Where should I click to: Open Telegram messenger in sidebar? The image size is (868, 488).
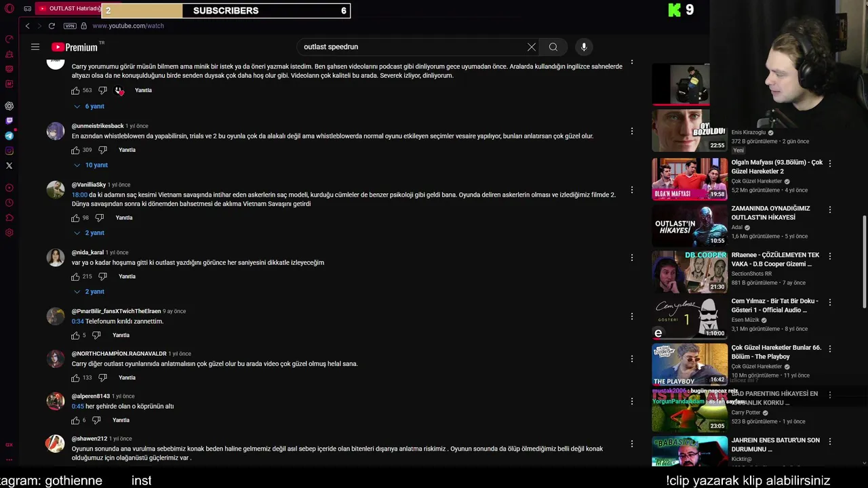click(9, 136)
